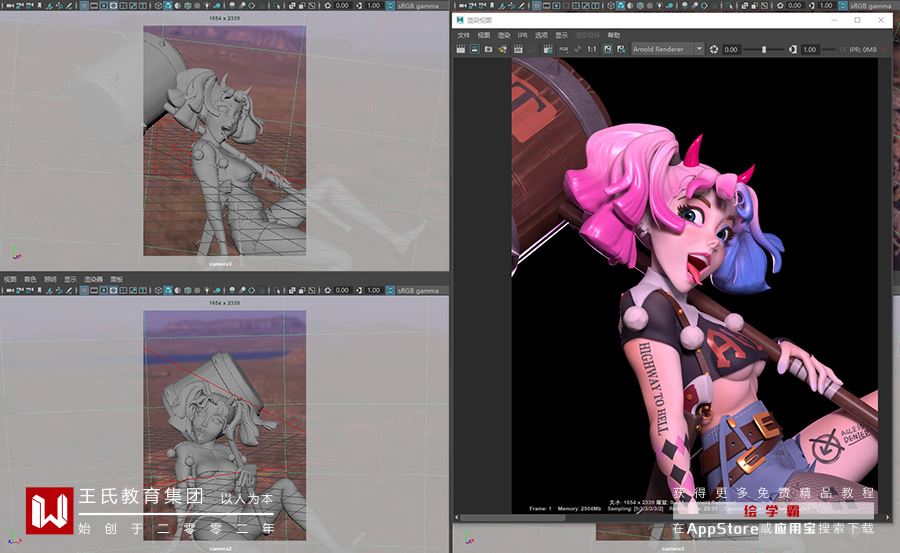This screenshot has height=553, width=900.
Task: Display RGB channels in Render View
Action: 564,49
